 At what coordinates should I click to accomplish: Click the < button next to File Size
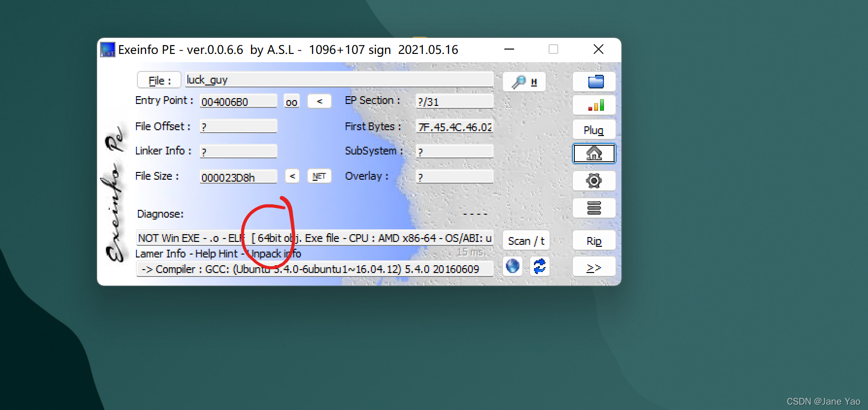click(x=292, y=176)
